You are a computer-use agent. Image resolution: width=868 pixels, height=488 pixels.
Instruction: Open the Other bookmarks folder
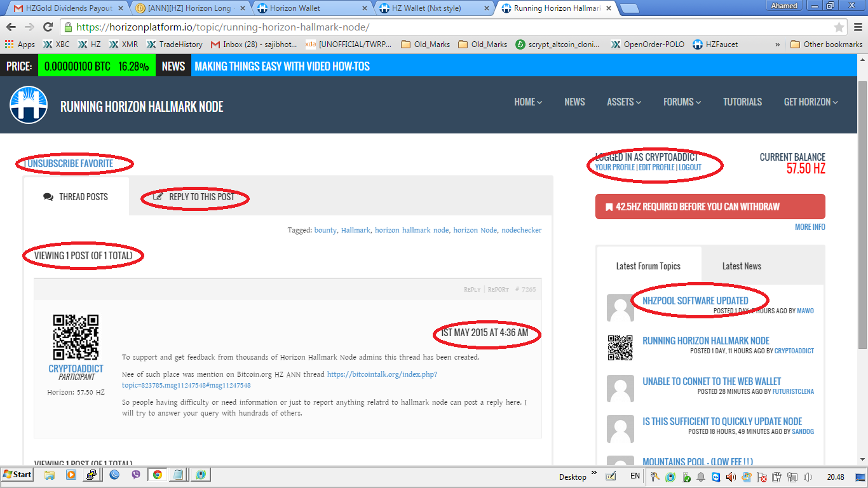pyautogui.click(x=826, y=44)
